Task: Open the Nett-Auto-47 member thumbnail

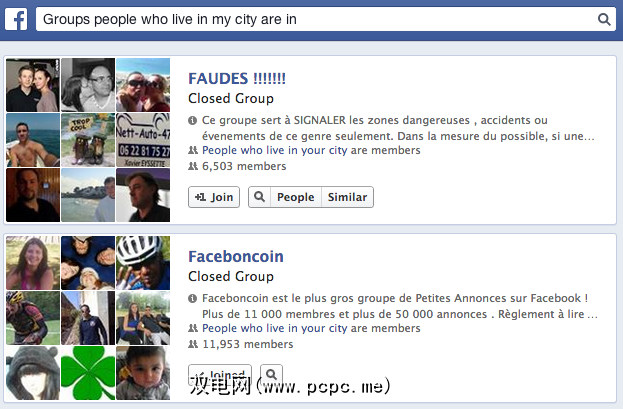Action: click(143, 140)
